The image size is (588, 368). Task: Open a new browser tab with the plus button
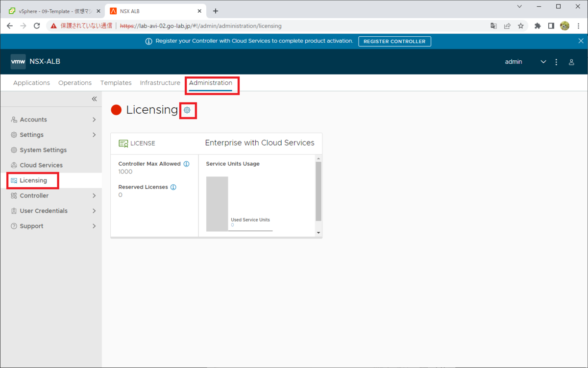pos(216,11)
